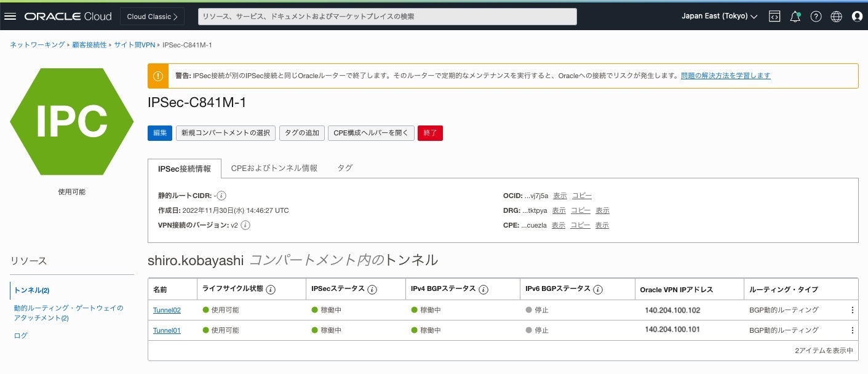Click the 名前 column header

(160, 290)
